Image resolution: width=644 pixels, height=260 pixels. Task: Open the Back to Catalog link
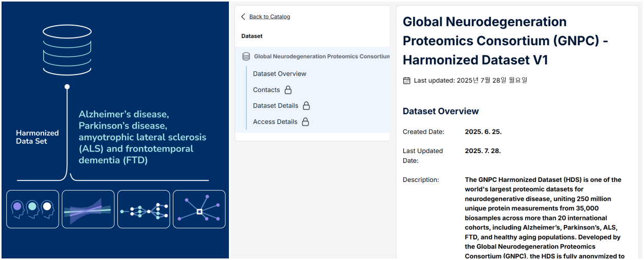point(270,16)
